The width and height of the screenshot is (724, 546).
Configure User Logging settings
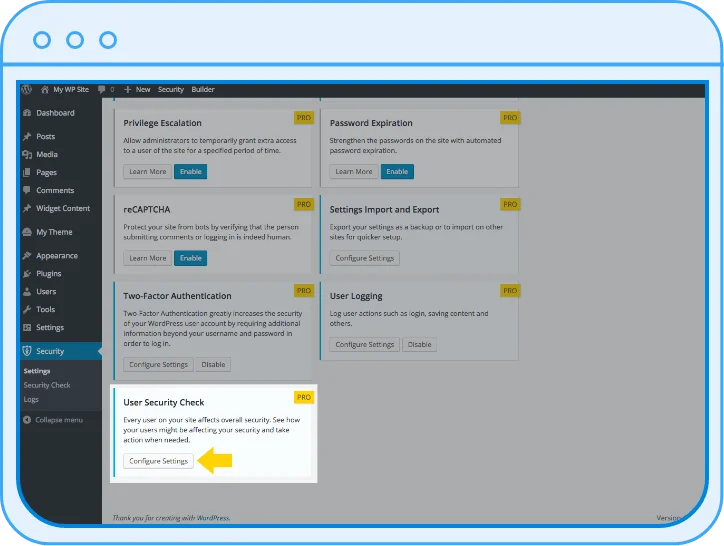[x=364, y=344]
